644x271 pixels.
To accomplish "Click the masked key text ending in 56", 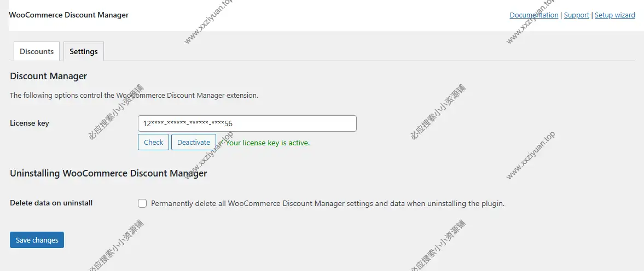I will pyautogui.click(x=188, y=123).
